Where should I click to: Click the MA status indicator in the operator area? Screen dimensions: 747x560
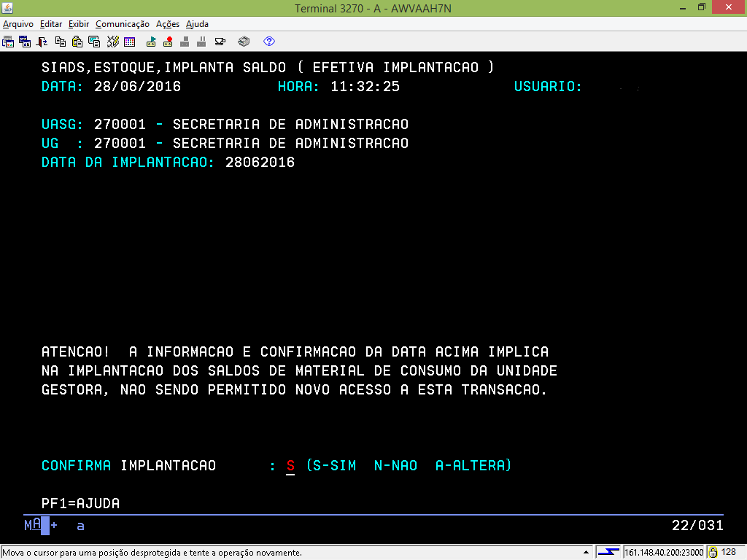coord(32,525)
